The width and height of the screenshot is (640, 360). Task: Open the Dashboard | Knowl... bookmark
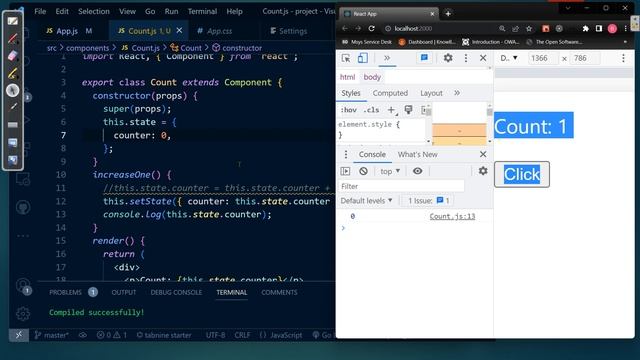pyautogui.click(x=427, y=42)
